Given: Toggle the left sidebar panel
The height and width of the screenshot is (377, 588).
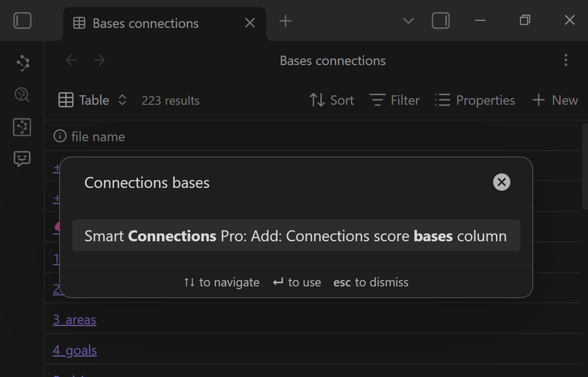Looking at the screenshot, I should [x=22, y=21].
